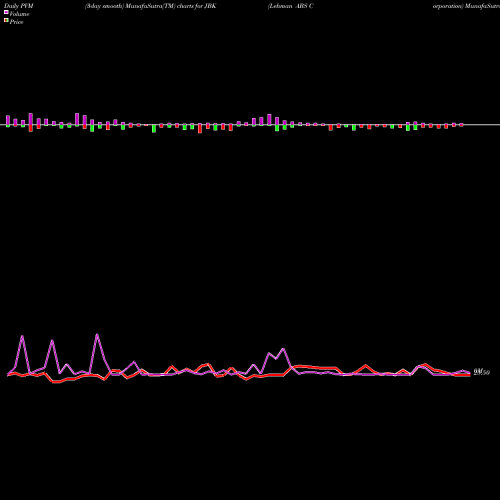
Task: Click the 'Lehman ABS C' company name text
Action: [x=291, y=6]
